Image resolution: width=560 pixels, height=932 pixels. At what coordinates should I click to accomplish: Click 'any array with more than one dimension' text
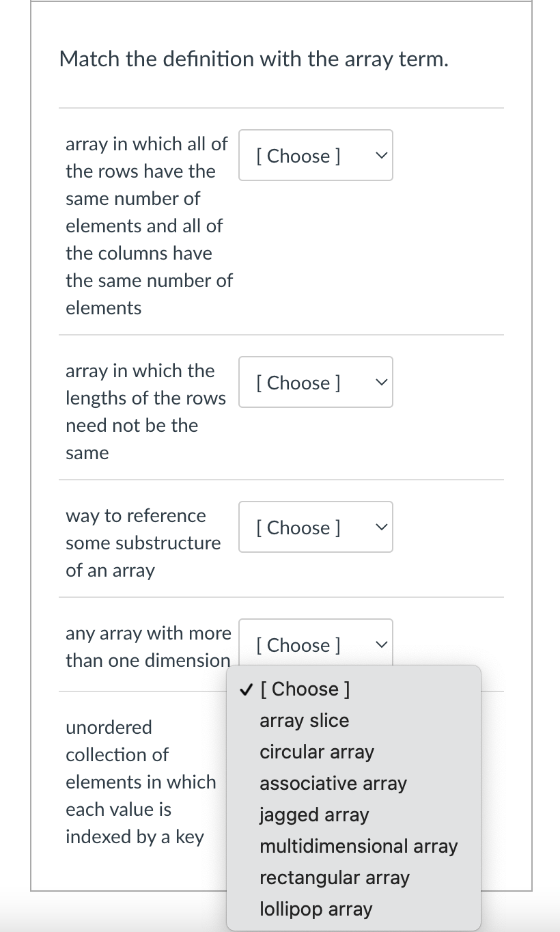(x=148, y=646)
